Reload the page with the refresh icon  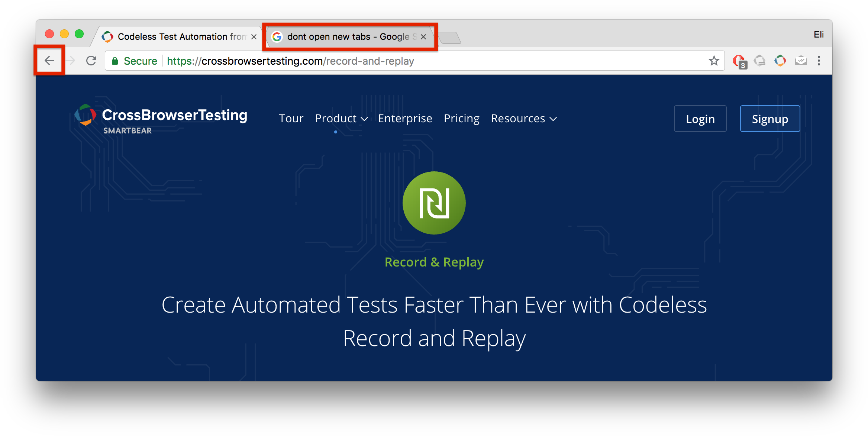pyautogui.click(x=91, y=61)
